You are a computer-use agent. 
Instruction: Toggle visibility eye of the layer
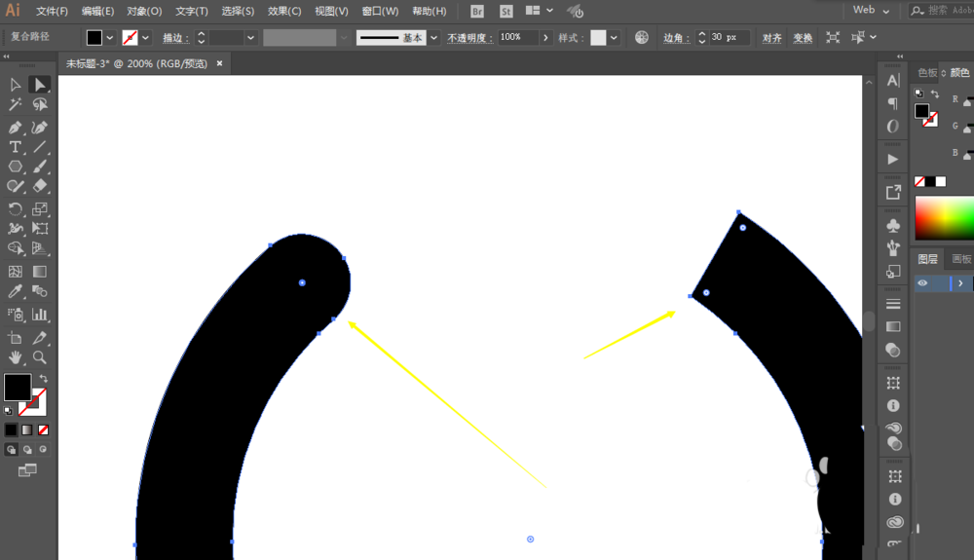coord(922,283)
